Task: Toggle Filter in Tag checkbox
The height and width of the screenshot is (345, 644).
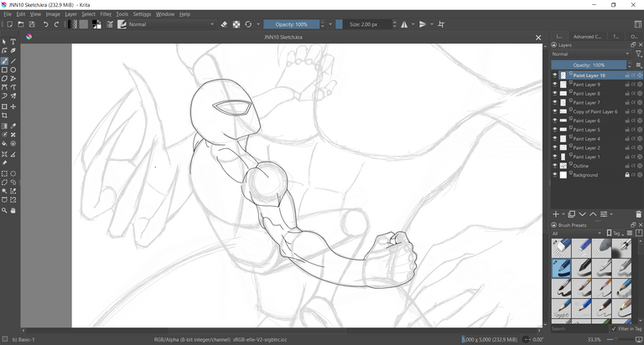Action: click(614, 328)
